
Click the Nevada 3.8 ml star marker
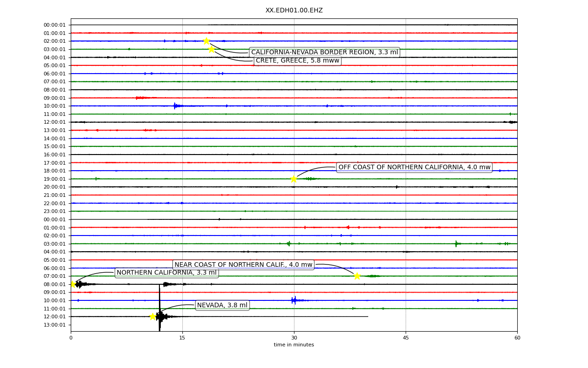click(153, 316)
